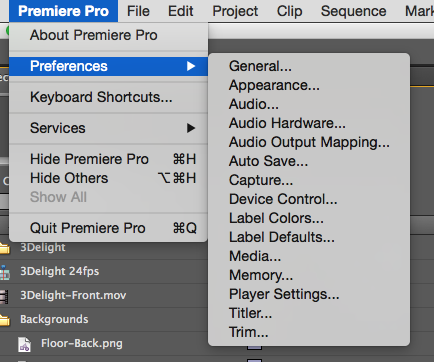
Task: Open Label Colors... preferences
Action: 309,218
